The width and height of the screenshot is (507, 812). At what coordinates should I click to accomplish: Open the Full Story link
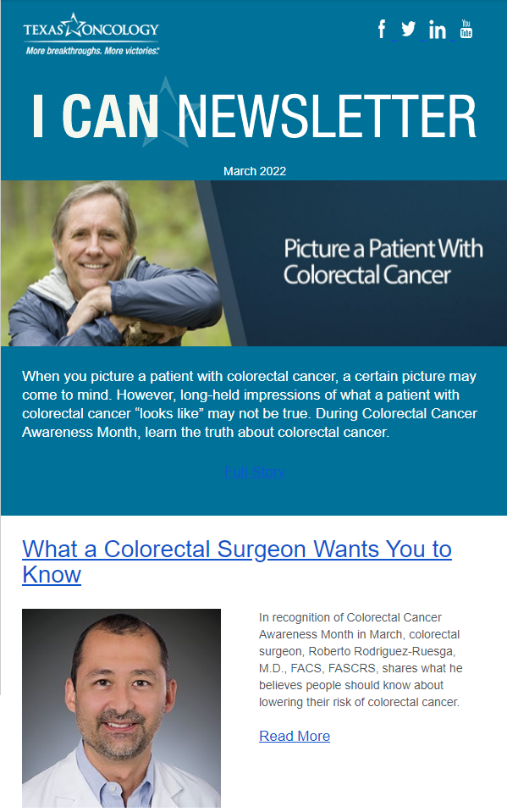[x=254, y=472]
